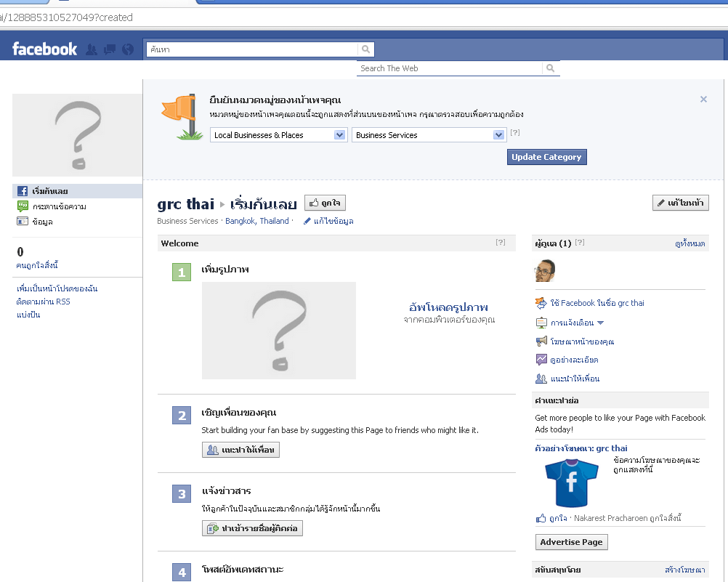Click the facebook logo
This screenshot has width=728, height=582.
click(44, 49)
